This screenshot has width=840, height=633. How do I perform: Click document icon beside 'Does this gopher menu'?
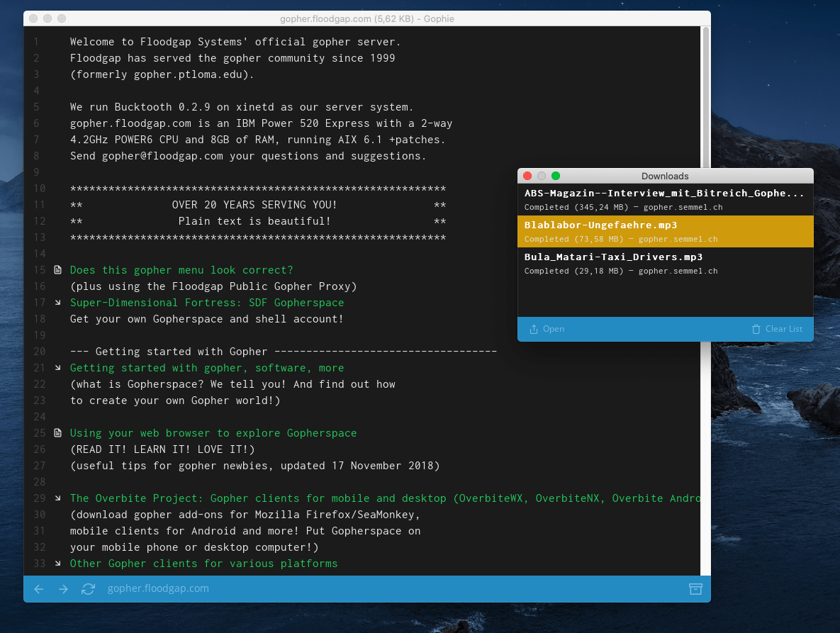click(x=58, y=270)
